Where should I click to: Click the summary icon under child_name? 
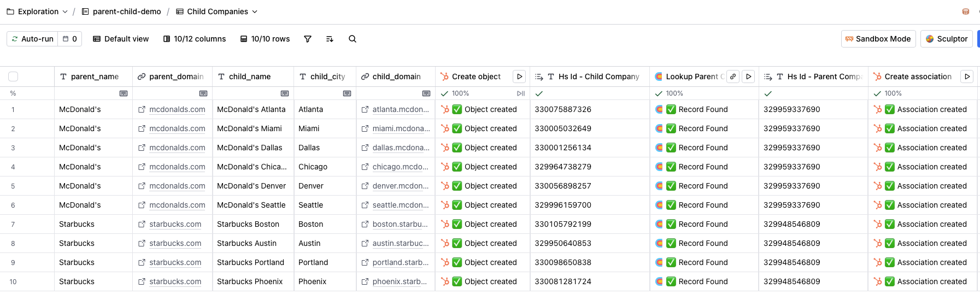(x=285, y=93)
